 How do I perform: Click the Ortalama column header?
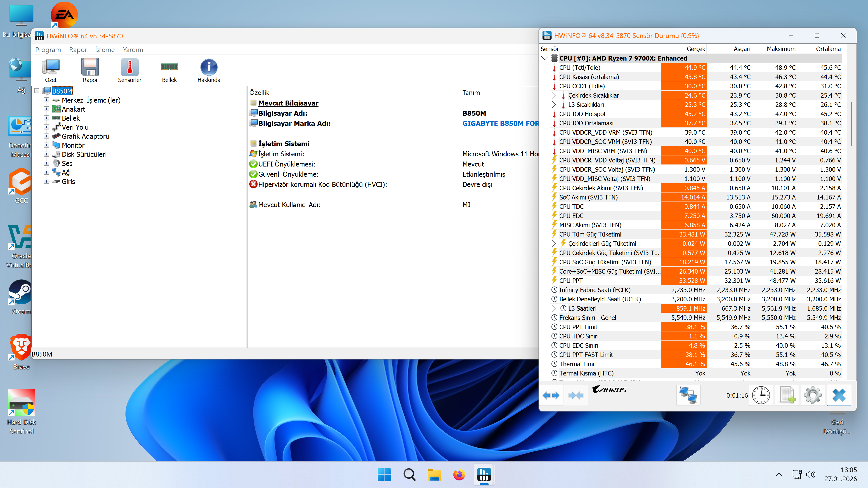[819, 49]
